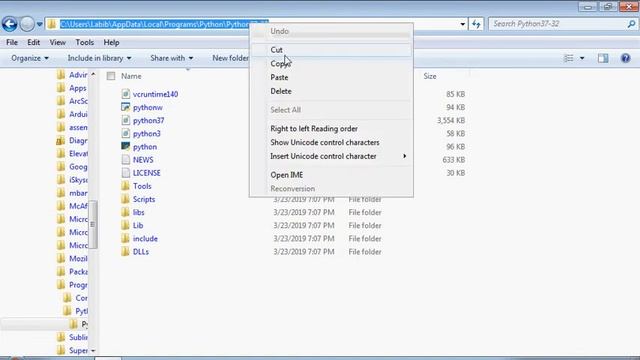This screenshot has width=640, height=360.
Task: Select the Sublir folder in navigation tree
Action: (x=72, y=337)
